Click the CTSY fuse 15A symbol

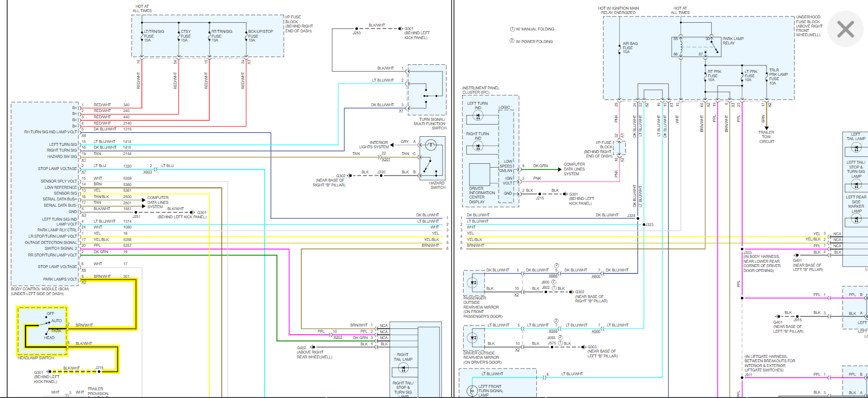(179, 37)
